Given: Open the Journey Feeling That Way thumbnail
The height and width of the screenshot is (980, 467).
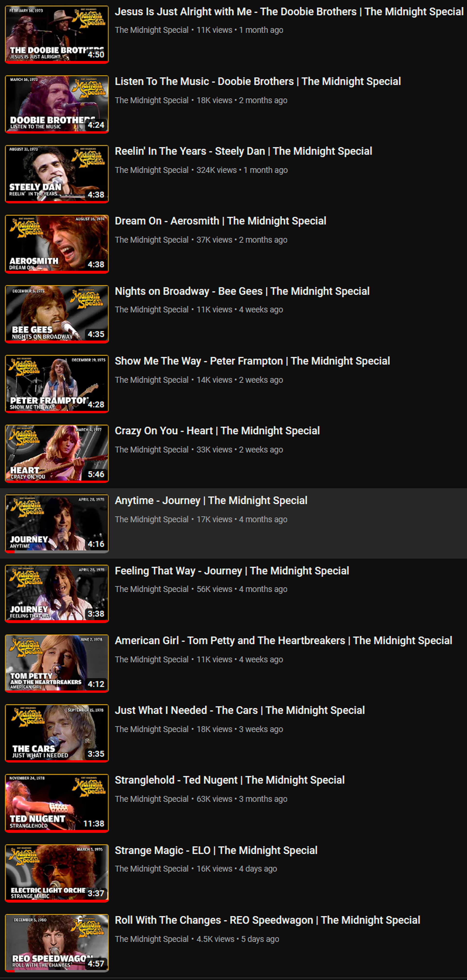Looking at the screenshot, I should pyautogui.click(x=57, y=593).
